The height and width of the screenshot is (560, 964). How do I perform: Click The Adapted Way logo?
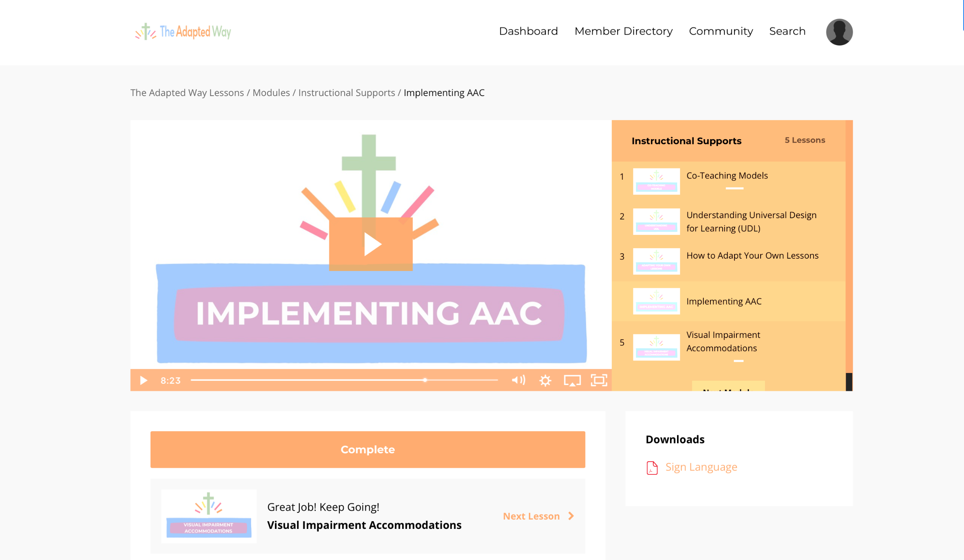click(183, 31)
